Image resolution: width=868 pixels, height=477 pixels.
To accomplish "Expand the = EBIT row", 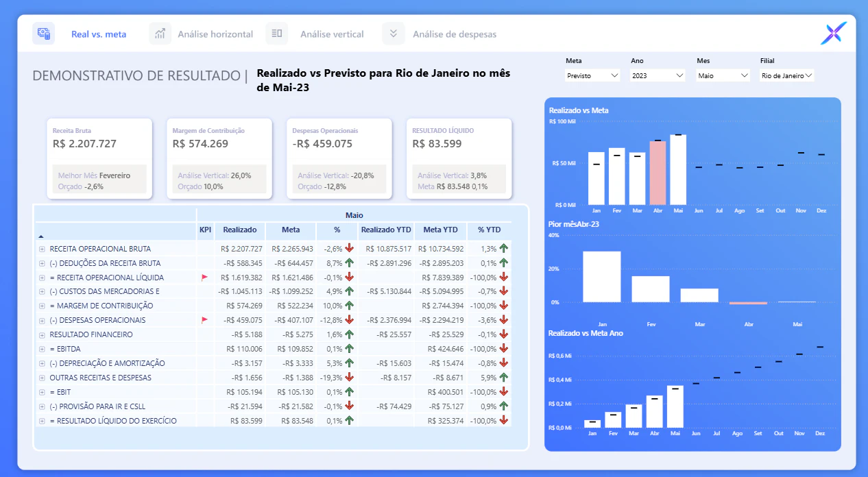I will [x=42, y=392].
